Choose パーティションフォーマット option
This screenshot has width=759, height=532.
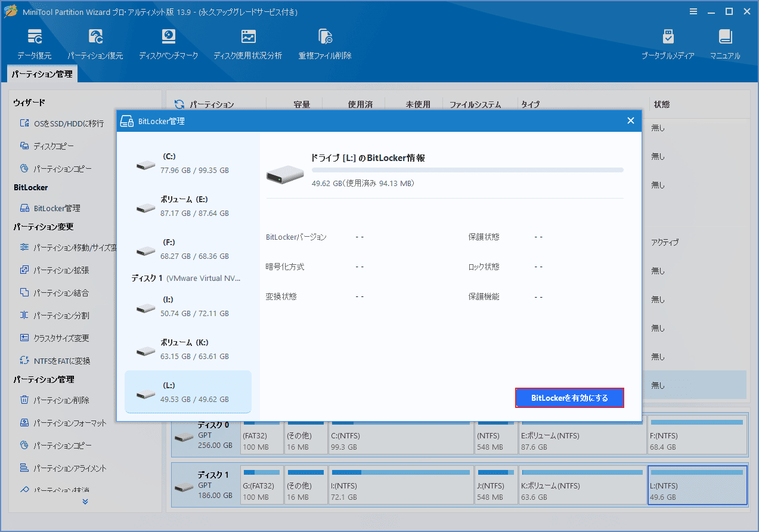[x=63, y=423]
